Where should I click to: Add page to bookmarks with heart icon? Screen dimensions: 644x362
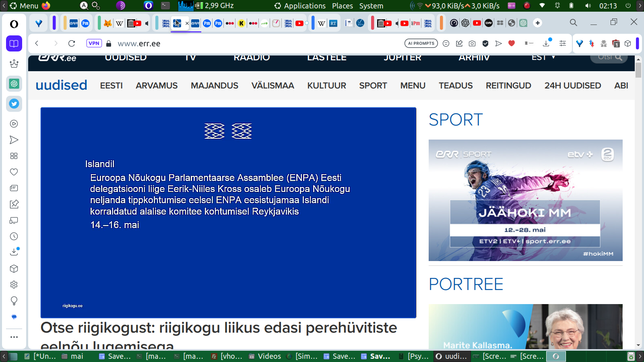click(512, 43)
